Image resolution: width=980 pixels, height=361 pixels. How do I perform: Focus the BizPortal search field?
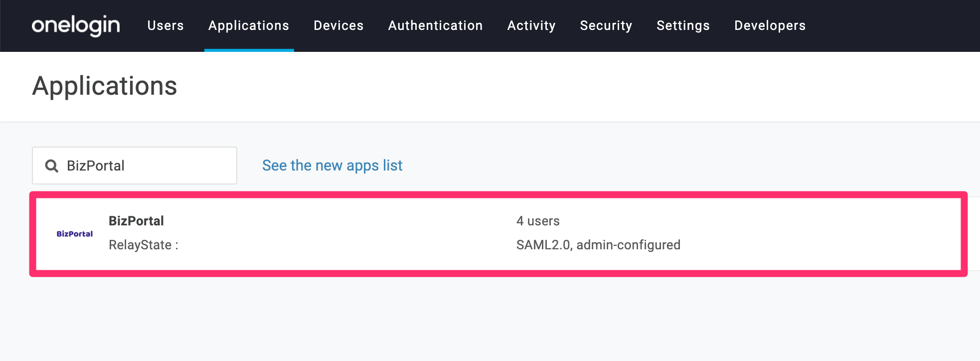click(135, 166)
